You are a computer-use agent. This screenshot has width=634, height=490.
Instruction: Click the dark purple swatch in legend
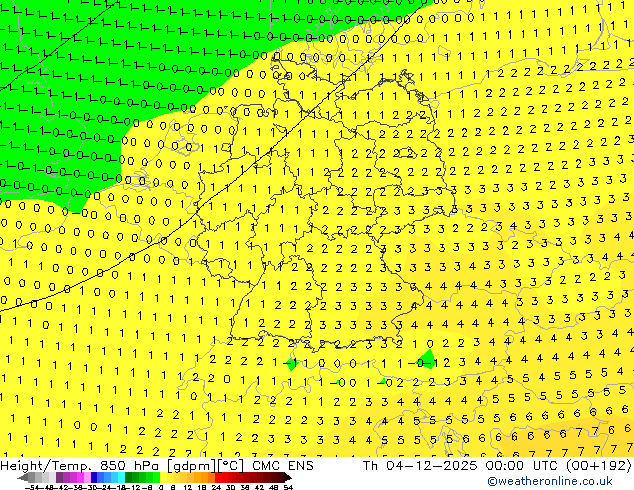pyautogui.click(x=59, y=477)
